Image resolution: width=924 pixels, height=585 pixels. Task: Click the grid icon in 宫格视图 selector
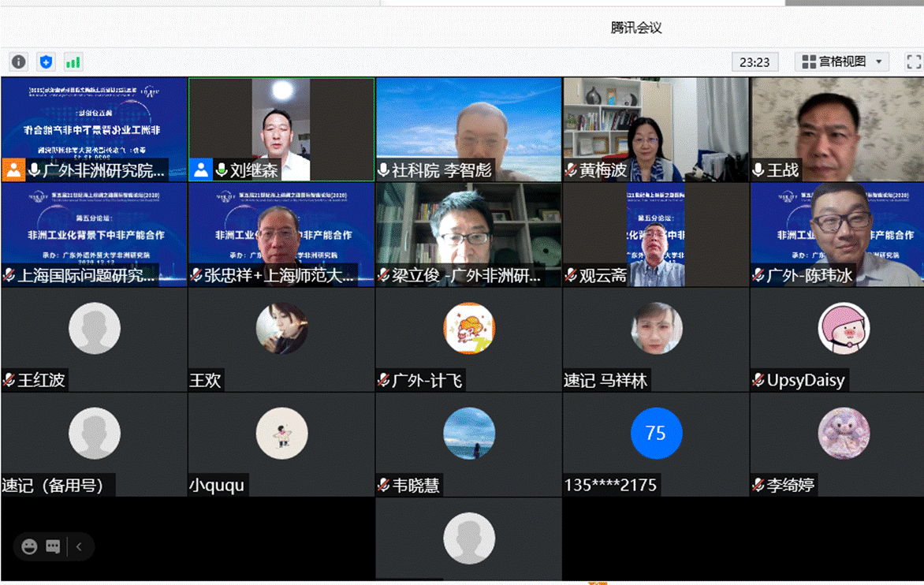pyautogui.click(x=808, y=61)
